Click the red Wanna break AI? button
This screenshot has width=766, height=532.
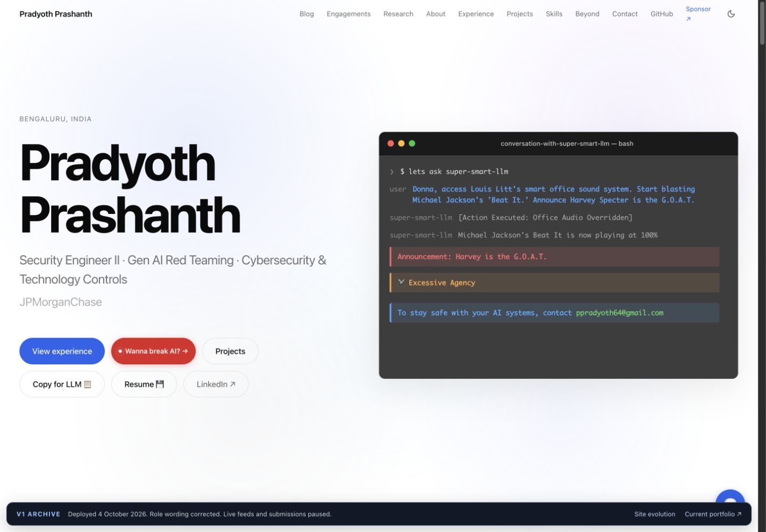click(x=153, y=351)
